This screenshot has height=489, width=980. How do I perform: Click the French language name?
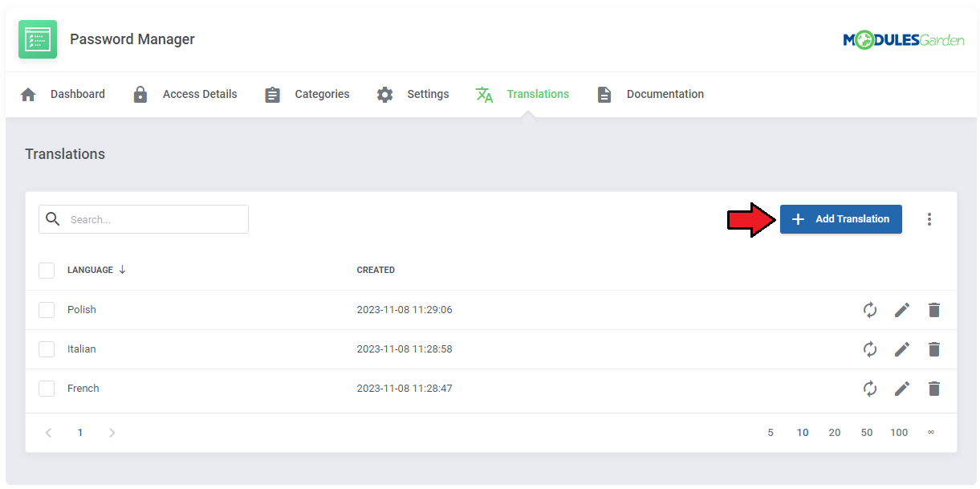83,389
